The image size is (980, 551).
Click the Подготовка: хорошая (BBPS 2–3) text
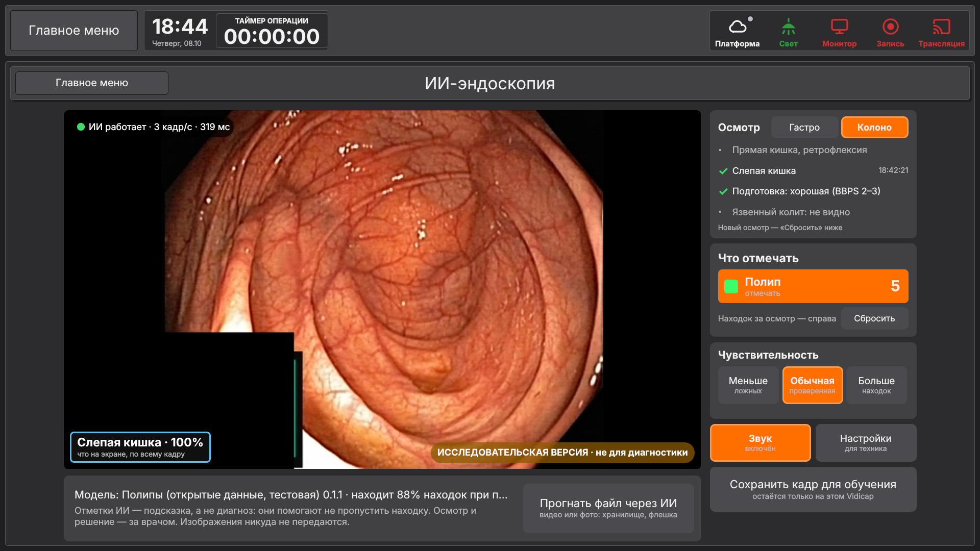806,191
